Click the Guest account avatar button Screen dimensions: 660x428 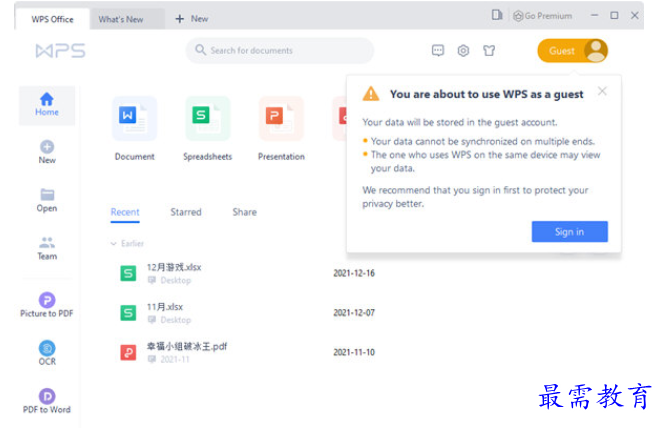572,51
